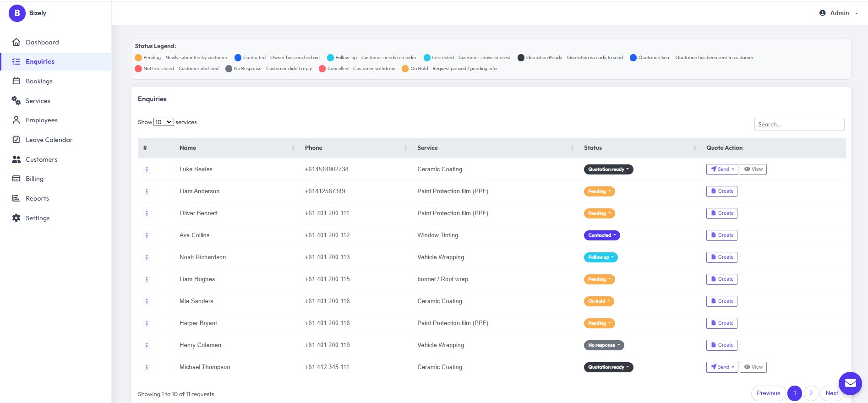Open the Dashboard home icon
This screenshot has height=403, width=868.
click(x=16, y=42)
